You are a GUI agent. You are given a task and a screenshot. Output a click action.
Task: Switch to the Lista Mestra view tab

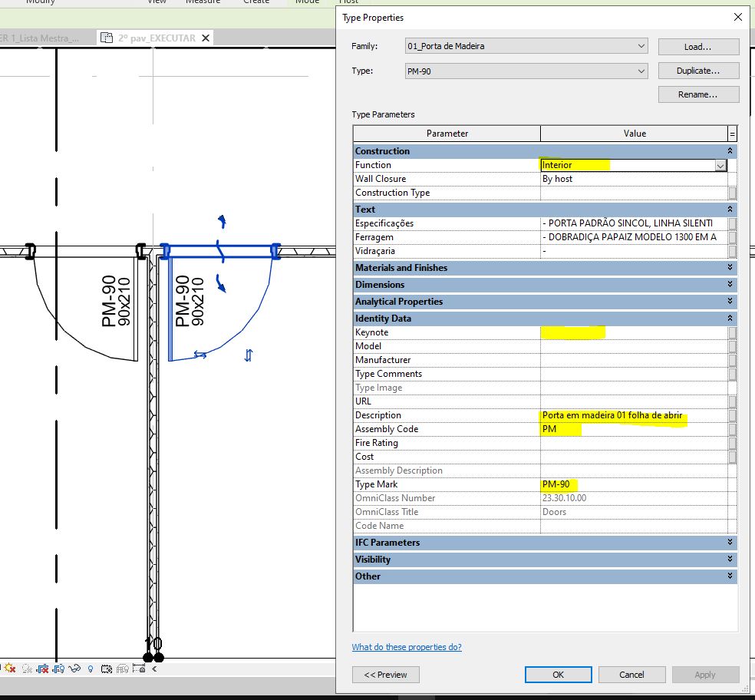pyautogui.click(x=39, y=38)
